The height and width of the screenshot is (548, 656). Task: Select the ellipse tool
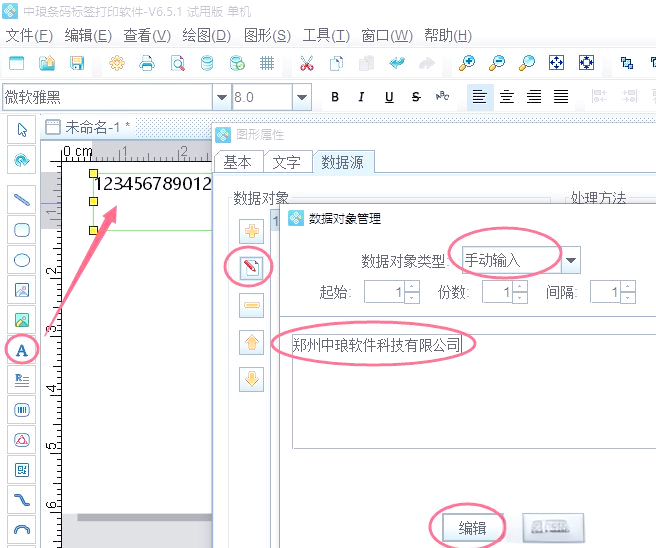coord(22,260)
